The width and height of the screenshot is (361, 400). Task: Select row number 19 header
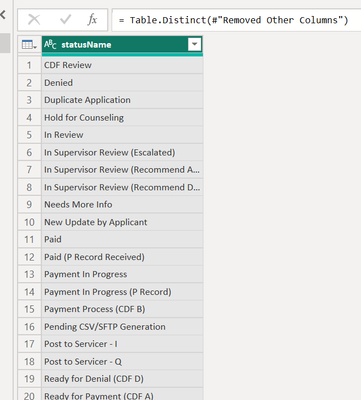coord(29,379)
